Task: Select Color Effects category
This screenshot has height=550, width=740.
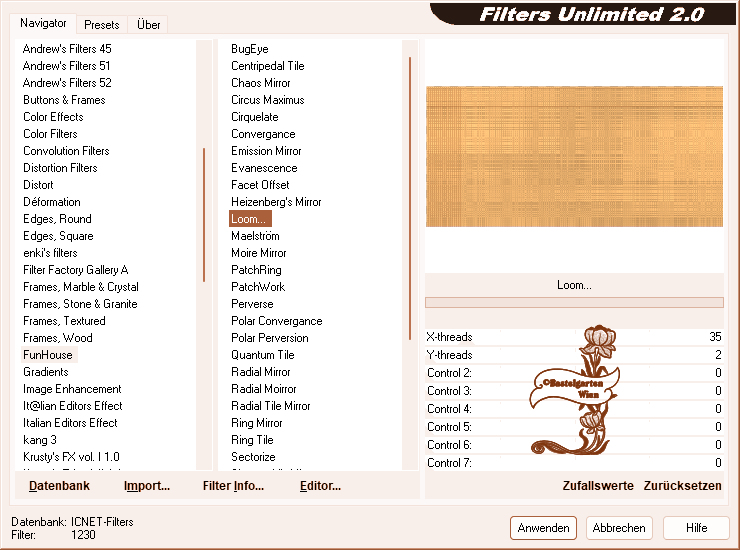Action: [x=53, y=117]
